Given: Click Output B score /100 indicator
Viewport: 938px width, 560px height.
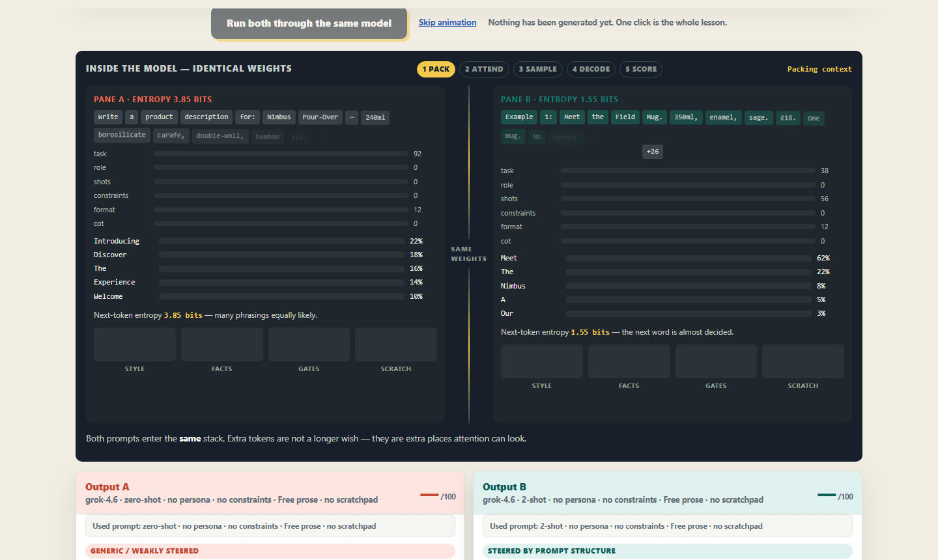Looking at the screenshot, I should pyautogui.click(x=835, y=496).
